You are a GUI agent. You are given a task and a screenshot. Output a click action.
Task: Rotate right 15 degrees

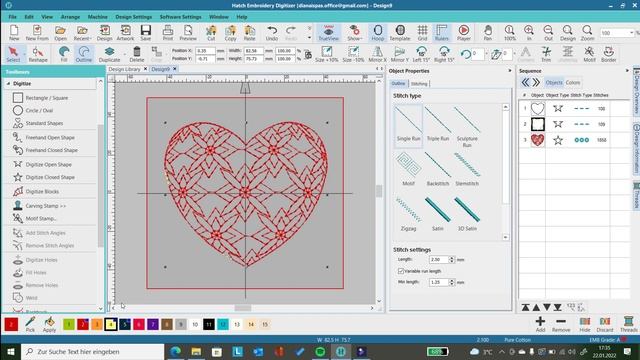coord(444,54)
